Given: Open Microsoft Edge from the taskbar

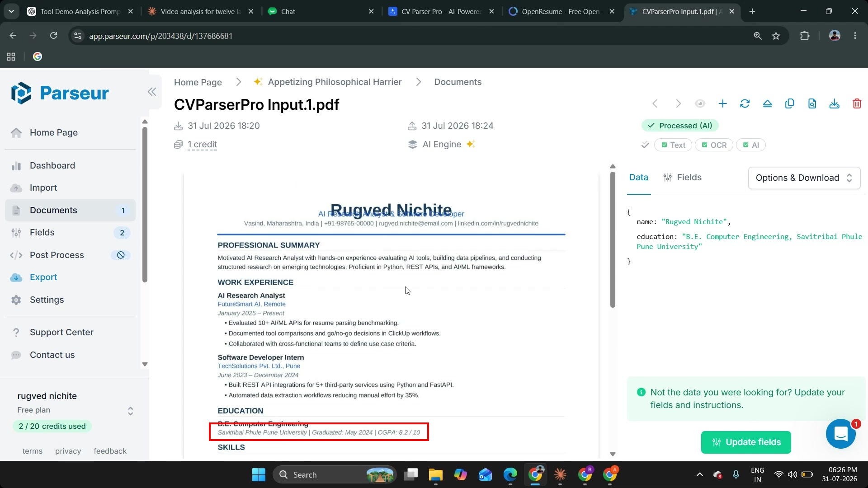Looking at the screenshot, I should pyautogui.click(x=510, y=474).
